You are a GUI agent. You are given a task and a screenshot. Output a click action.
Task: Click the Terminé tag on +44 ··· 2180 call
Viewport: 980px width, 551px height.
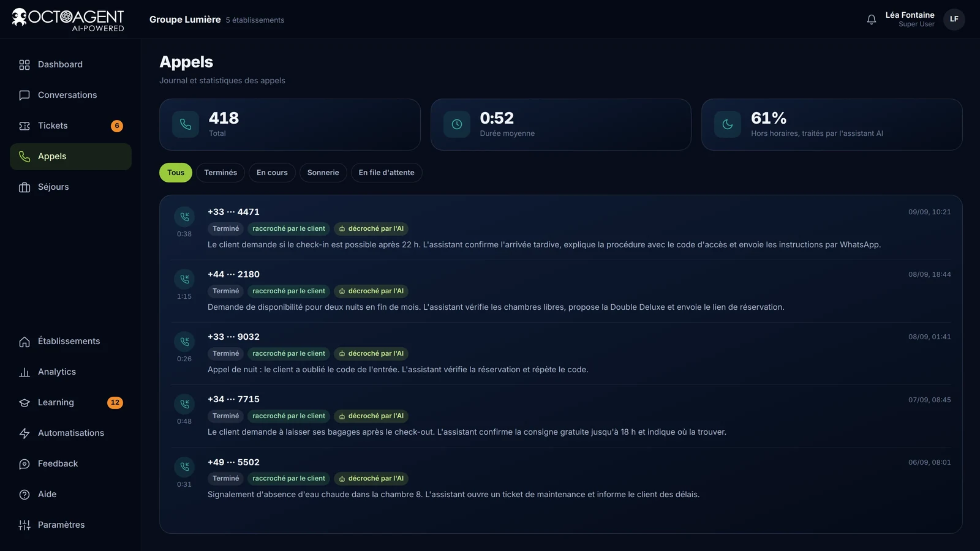[x=226, y=291]
